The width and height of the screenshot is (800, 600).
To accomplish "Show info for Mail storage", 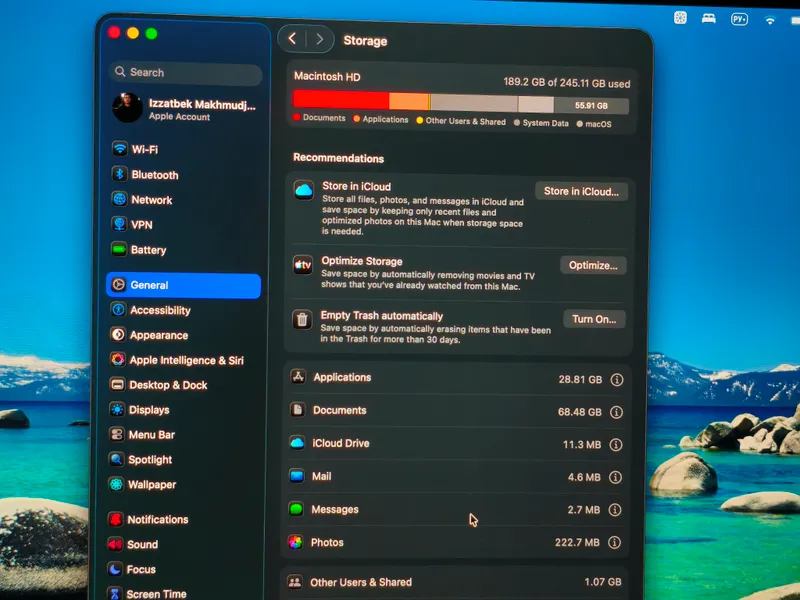I will [615, 477].
